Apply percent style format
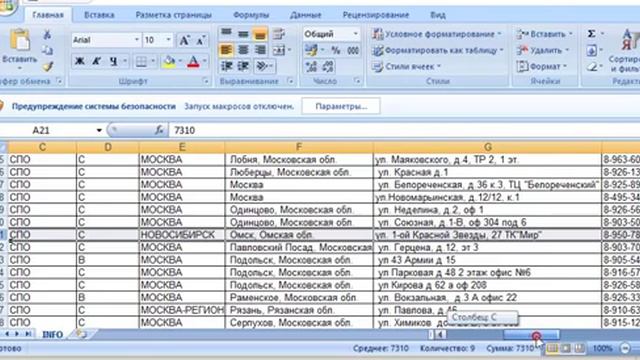 [x=336, y=50]
